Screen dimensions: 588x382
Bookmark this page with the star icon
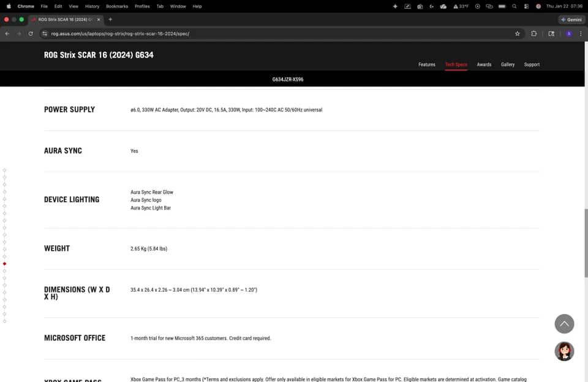518,34
